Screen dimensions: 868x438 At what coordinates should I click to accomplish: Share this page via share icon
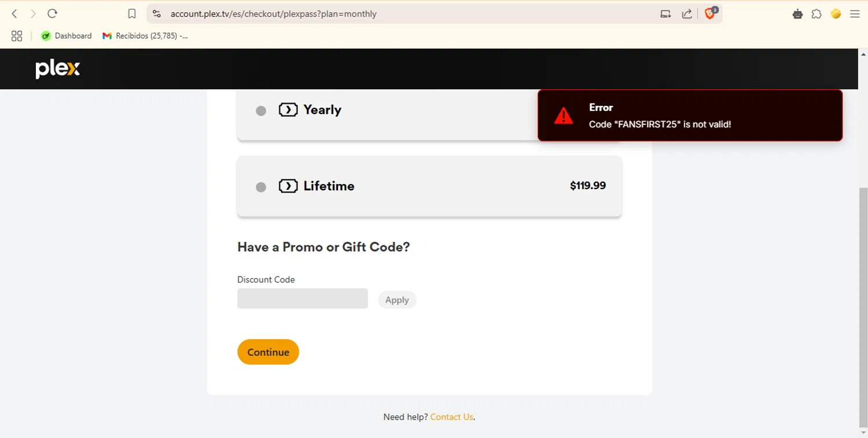click(687, 14)
